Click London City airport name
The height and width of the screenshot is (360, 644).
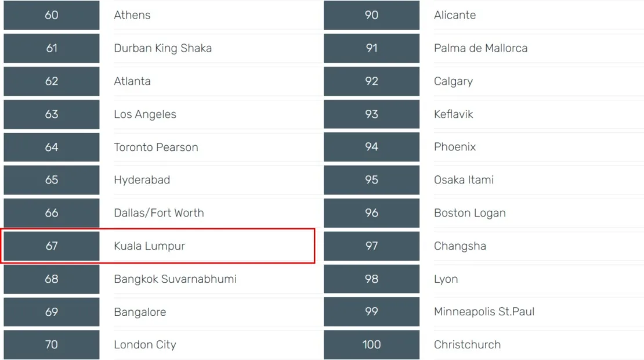[145, 345]
